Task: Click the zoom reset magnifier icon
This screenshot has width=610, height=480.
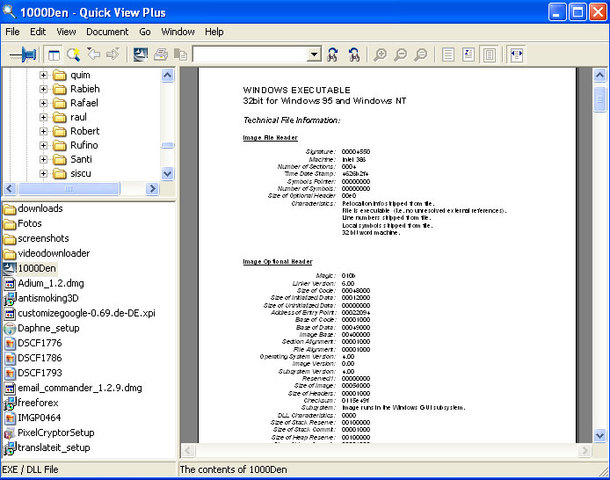Action: click(x=421, y=55)
